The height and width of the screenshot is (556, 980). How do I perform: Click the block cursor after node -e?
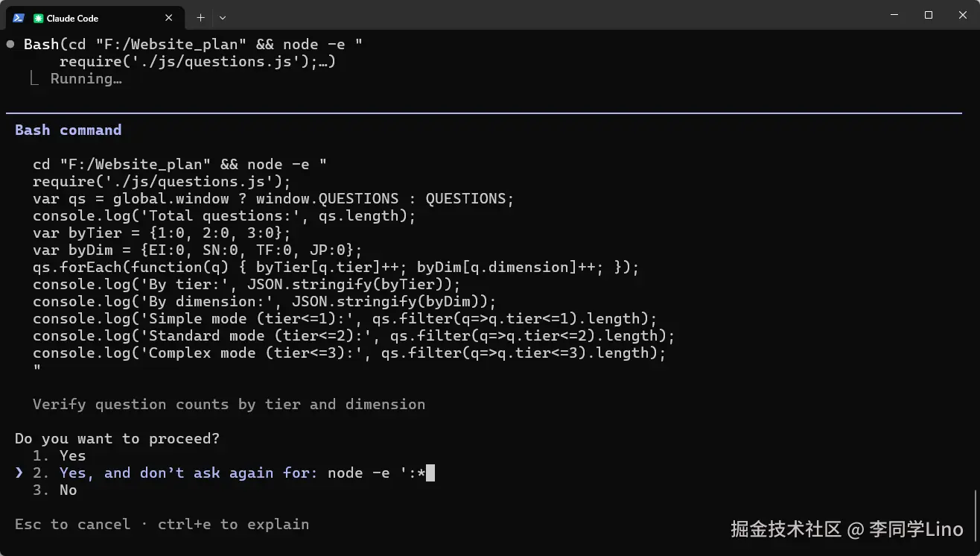pos(430,473)
